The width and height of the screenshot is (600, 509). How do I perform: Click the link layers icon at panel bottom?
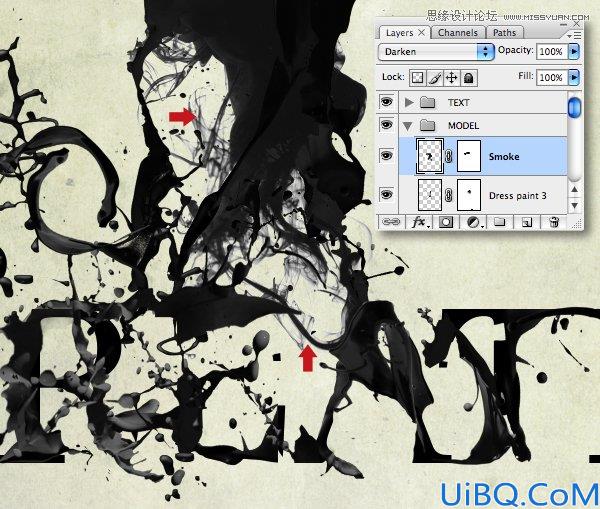coord(391,222)
